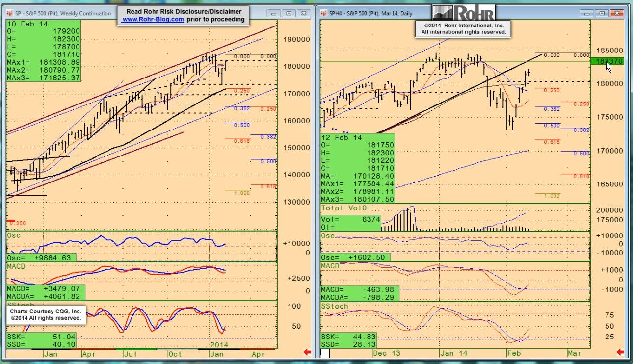Select the 12 Feb 14 date header
Image resolution: width=633 pixels, height=364 pixels.
(x=343, y=138)
